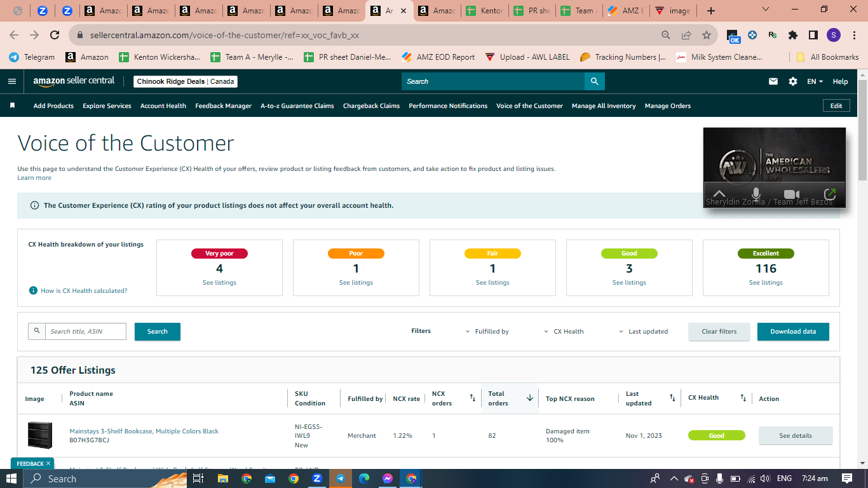Image resolution: width=868 pixels, height=488 pixels.
Task: Click the magnifier search button in header
Action: [594, 81]
